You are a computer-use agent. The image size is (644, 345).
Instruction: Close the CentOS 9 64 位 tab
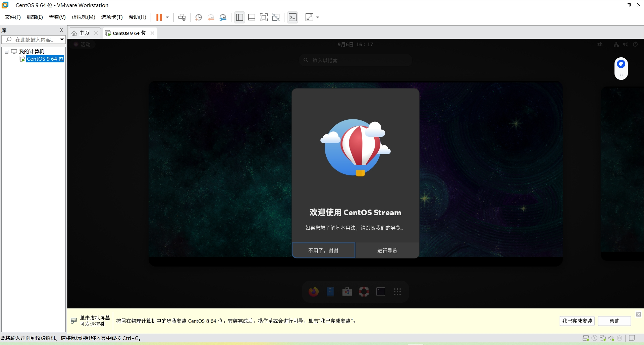click(x=152, y=33)
